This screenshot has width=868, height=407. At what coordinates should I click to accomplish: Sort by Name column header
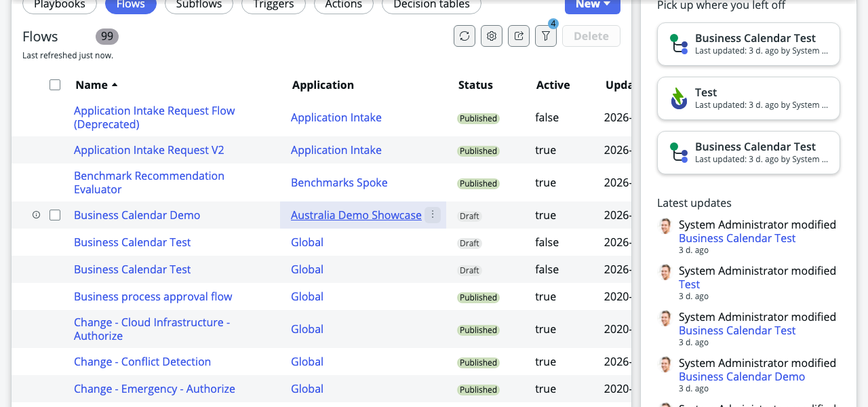(96, 85)
